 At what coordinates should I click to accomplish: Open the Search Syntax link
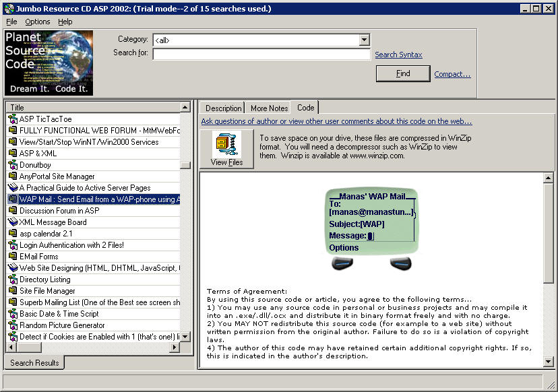point(398,55)
